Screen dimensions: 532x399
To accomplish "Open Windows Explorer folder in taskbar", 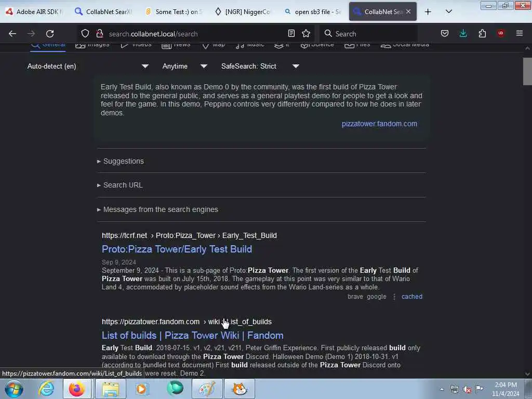I will tap(111, 389).
